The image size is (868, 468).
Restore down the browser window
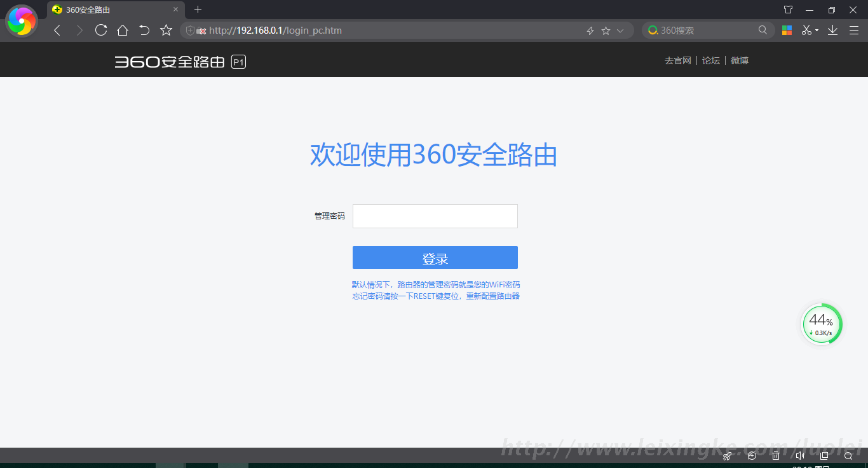click(x=831, y=10)
